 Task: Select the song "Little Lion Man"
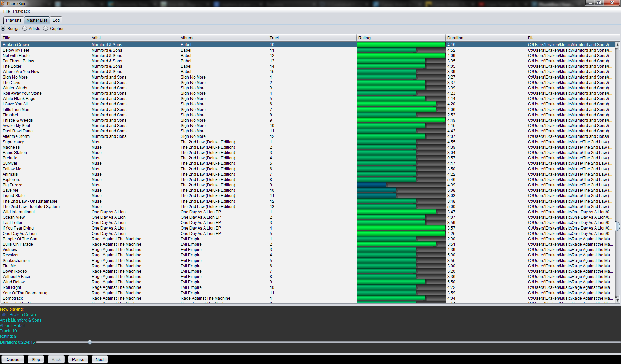click(x=16, y=110)
